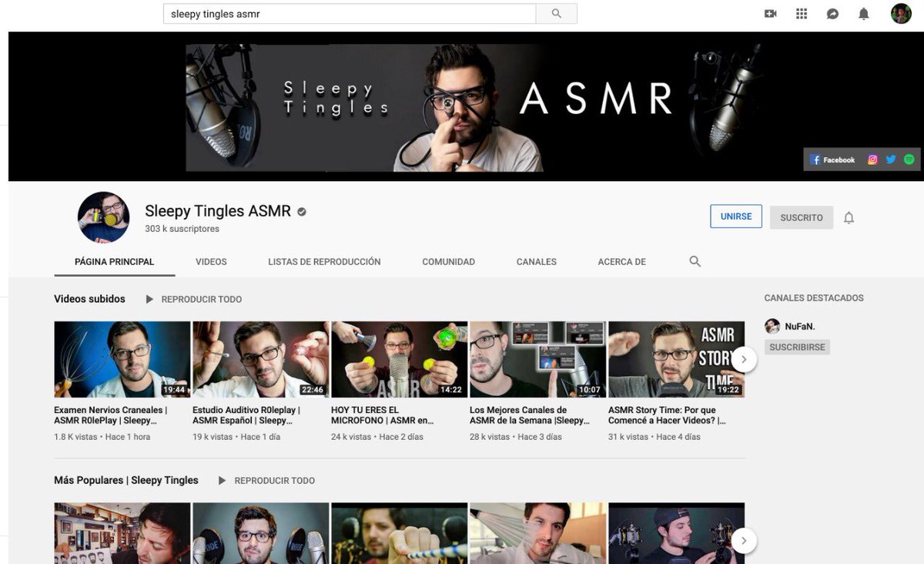
Task: Click the channel avatar of Sleepy Tingles ASMR
Action: click(104, 217)
